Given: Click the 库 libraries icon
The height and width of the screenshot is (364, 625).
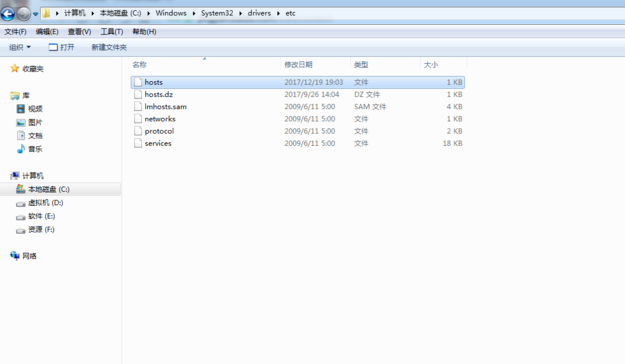Looking at the screenshot, I should (x=15, y=96).
